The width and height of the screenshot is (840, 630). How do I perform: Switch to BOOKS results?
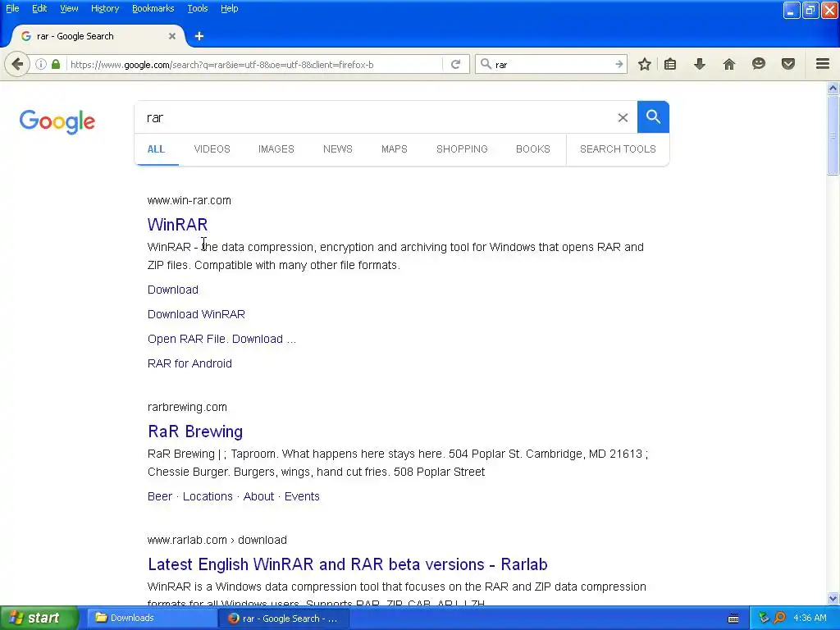click(x=533, y=149)
